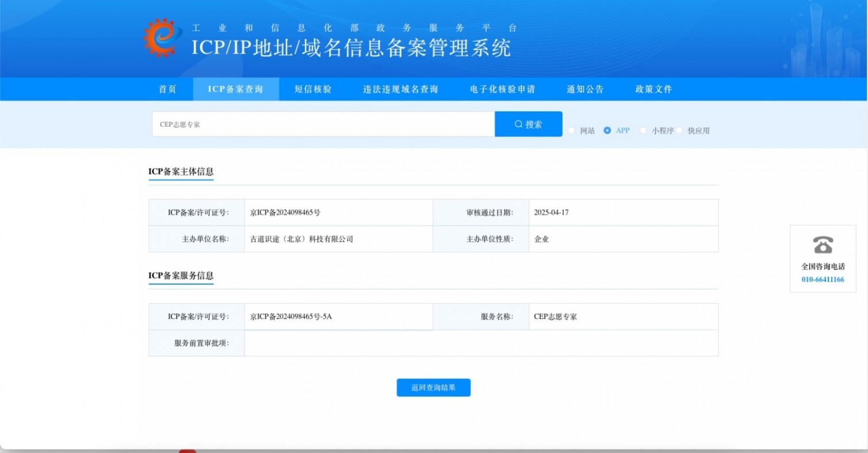Choose the 小程序 radio option

pos(643,131)
